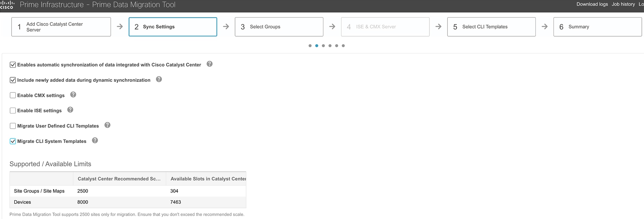Select step 2 Sync Settings
The width and height of the screenshot is (644, 219).
173,27
